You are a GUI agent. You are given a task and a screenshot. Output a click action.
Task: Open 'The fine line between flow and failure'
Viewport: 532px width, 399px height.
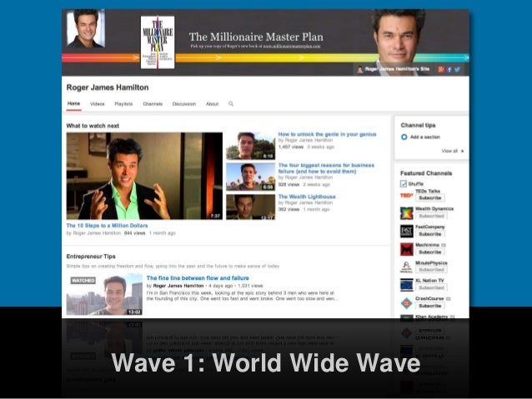tap(198, 278)
